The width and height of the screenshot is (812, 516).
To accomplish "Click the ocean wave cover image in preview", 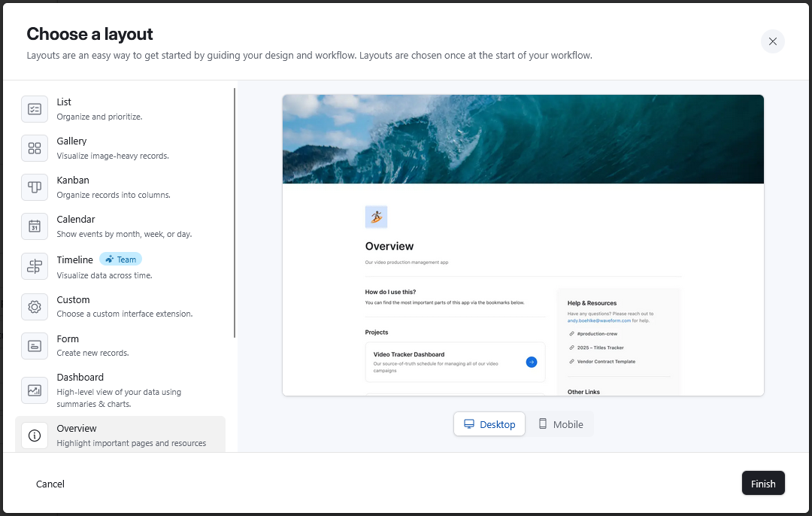I will (523, 138).
